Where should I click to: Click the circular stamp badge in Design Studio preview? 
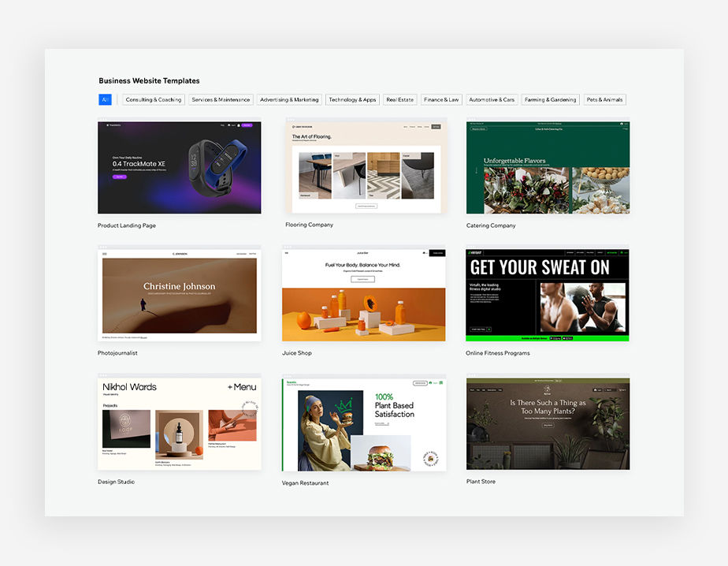[x=250, y=406]
